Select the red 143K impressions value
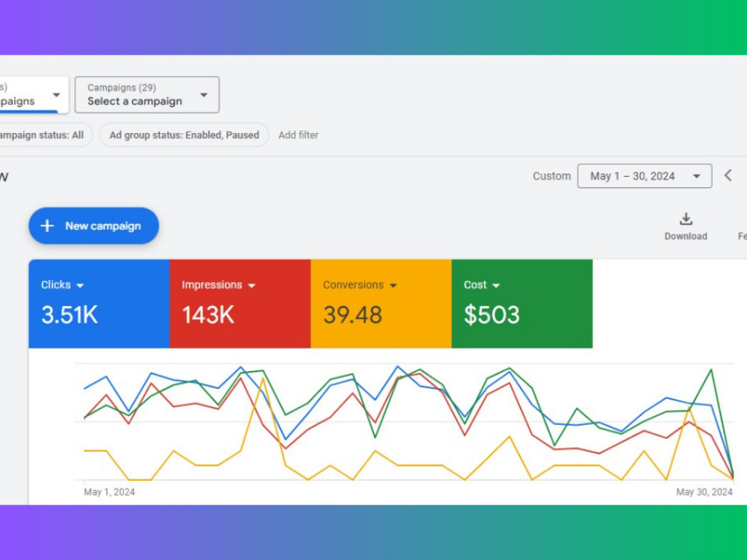Viewport: 747px width, 560px height. [208, 315]
